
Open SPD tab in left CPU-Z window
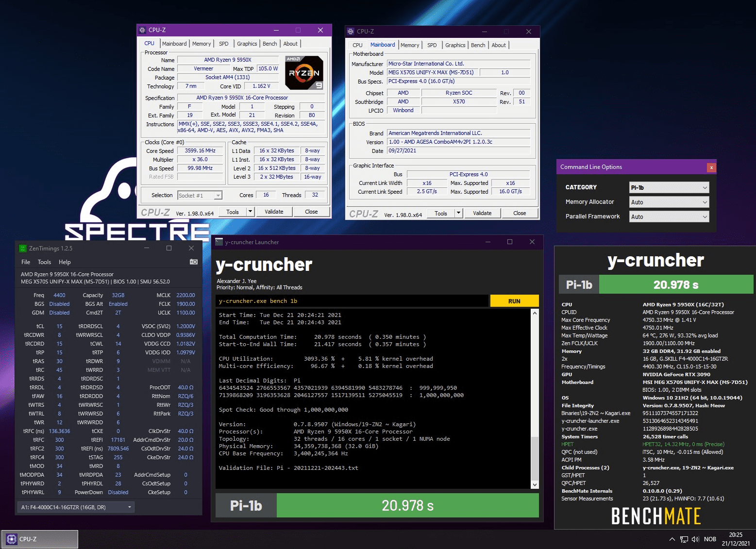pyautogui.click(x=224, y=44)
